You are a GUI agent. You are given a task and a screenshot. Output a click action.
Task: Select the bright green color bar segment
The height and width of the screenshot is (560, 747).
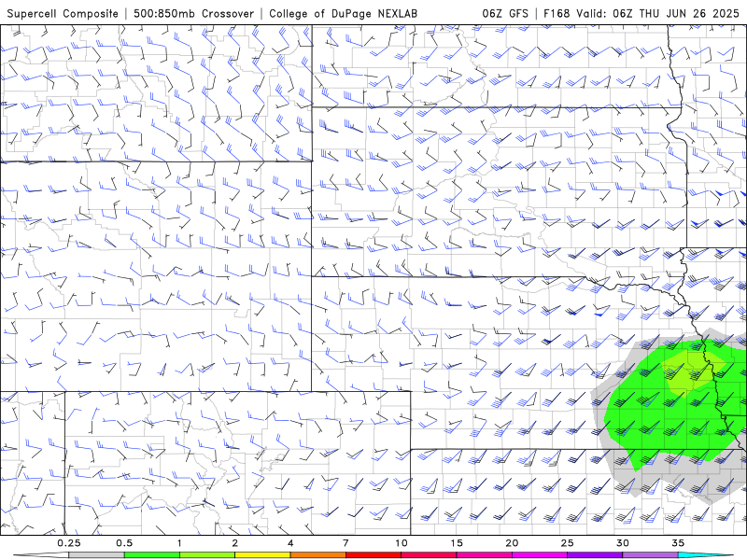152,555
